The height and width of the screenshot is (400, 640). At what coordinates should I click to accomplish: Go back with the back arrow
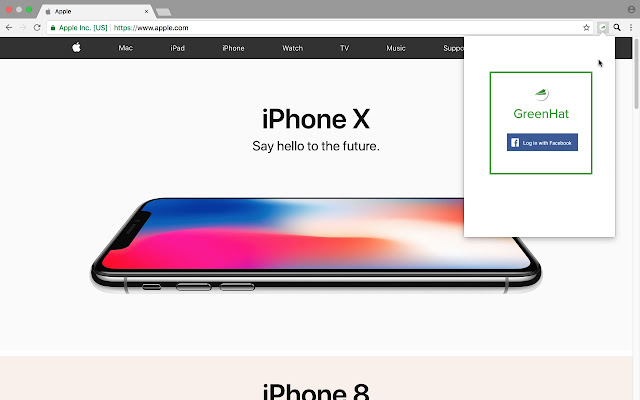point(9,28)
